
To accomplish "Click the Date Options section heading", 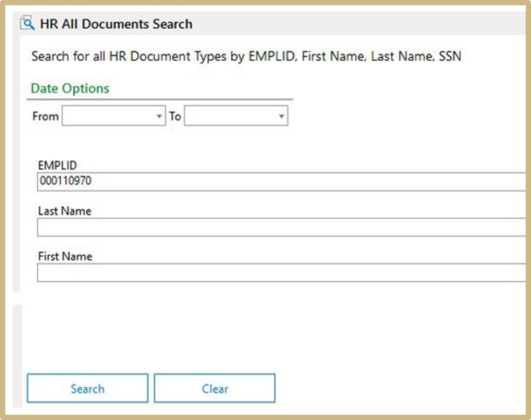I will click(70, 88).
